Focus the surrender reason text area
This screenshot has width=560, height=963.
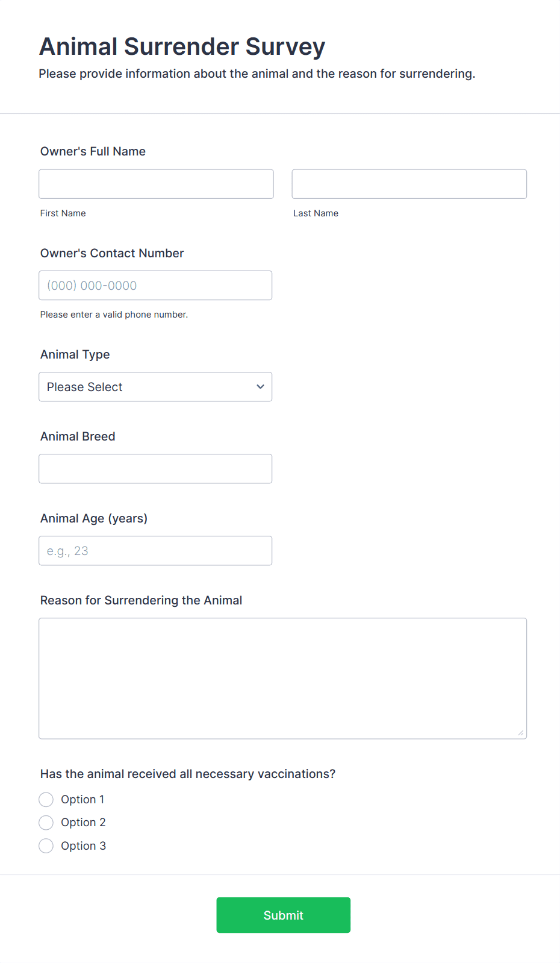coord(282,678)
